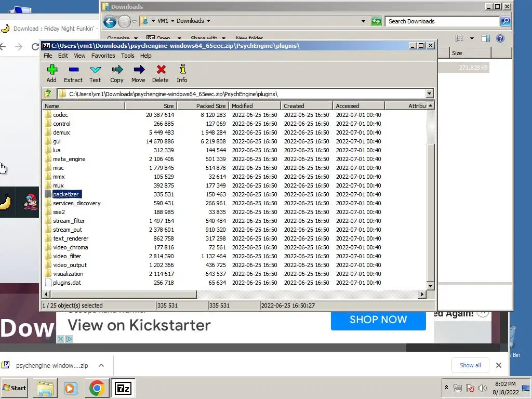
Task: Open the View menu in 7-Zip
Action: tap(79, 56)
